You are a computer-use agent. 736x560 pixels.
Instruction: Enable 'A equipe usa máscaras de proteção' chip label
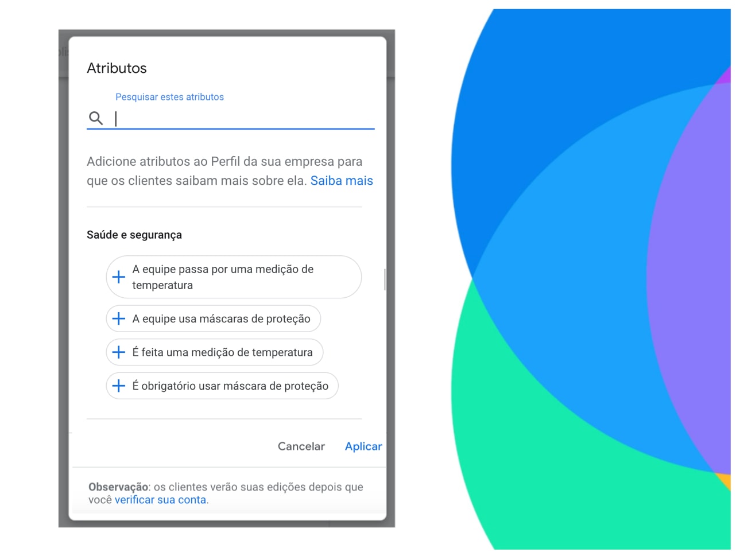pos(221,319)
